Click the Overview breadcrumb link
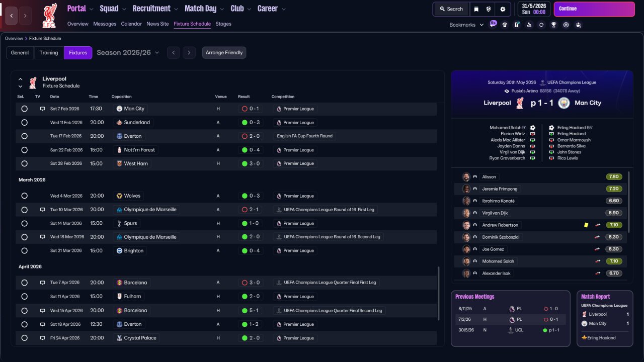644x362 pixels. click(x=14, y=39)
